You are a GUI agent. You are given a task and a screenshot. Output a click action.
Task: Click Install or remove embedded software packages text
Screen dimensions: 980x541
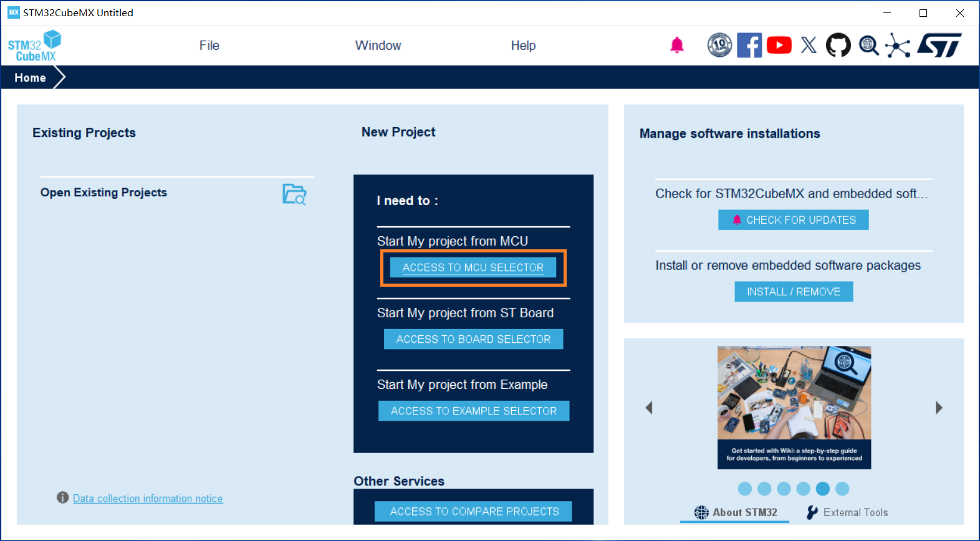[x=788, y=266]
